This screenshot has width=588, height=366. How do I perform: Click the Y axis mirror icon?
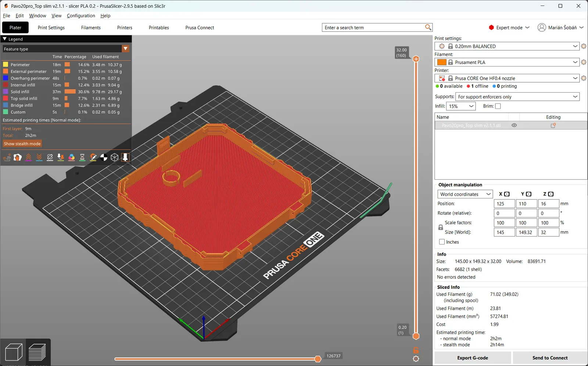pyautogui.click(x=529, y=194)
